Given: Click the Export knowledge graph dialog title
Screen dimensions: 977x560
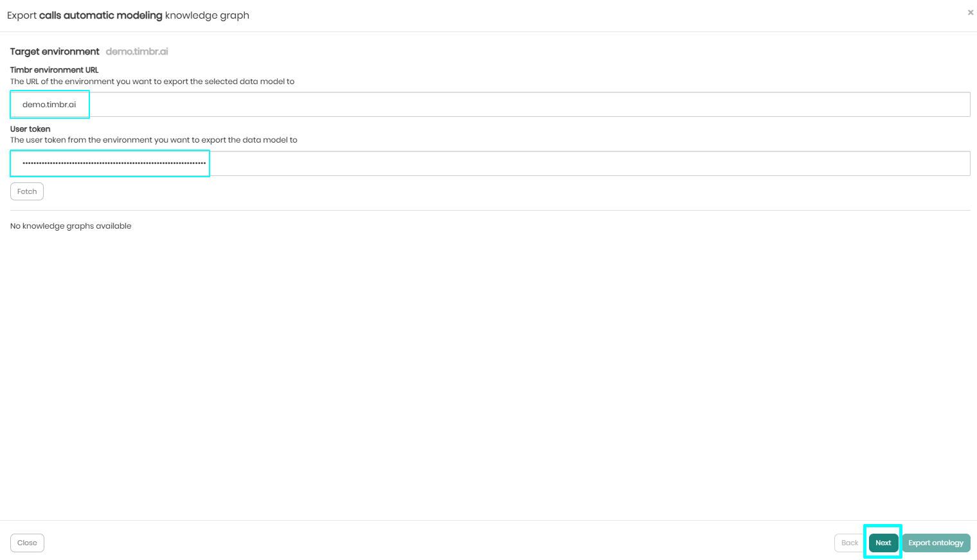Looking at the screenshot, I should [x=128, y=15].
